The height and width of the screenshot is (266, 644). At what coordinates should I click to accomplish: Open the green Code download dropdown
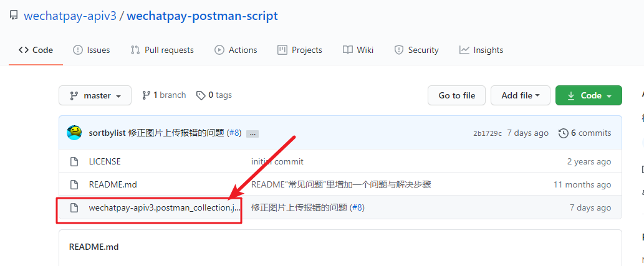coord(589,95)
